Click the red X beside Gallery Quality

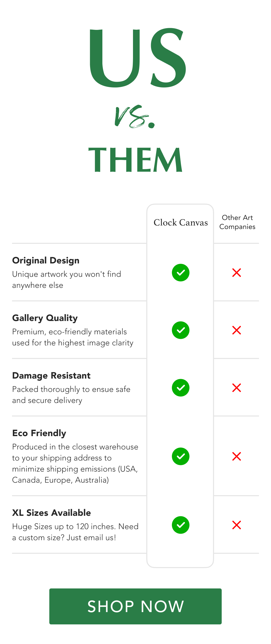(x=237, y=330)
